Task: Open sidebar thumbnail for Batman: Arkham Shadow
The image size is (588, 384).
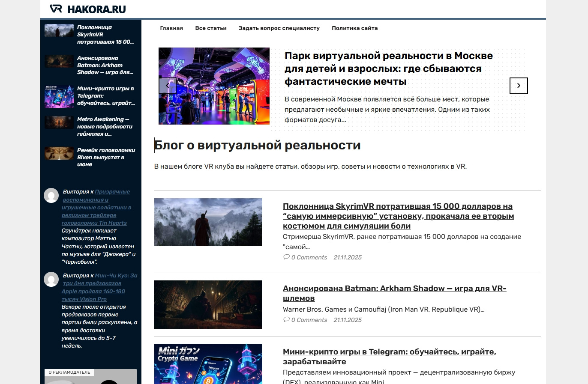Action: tap(59, 61)
